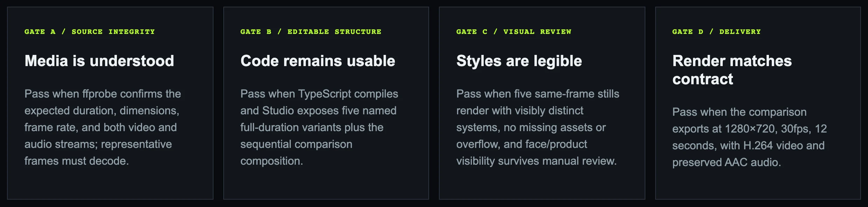Select the Code remains usable heading
The image size is (868, 207).
tap(318, 61)
